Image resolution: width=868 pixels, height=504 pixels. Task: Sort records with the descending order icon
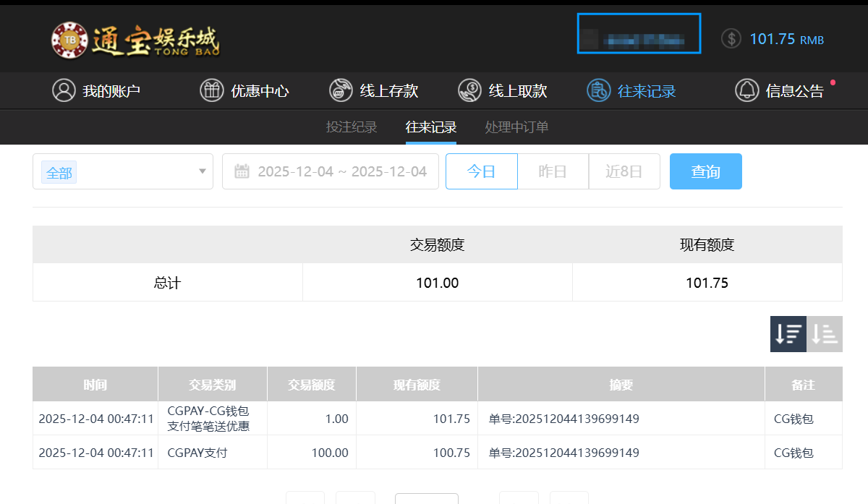pyautogui.click(x=788, y=334)
